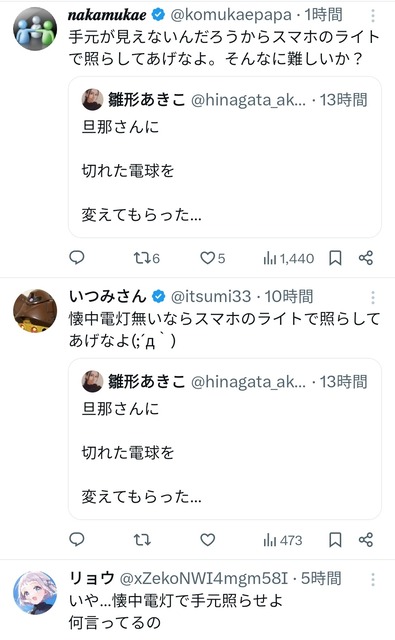The image size is (395, 640).
Task: Share いつみさん's tweet
Action: 366,540
